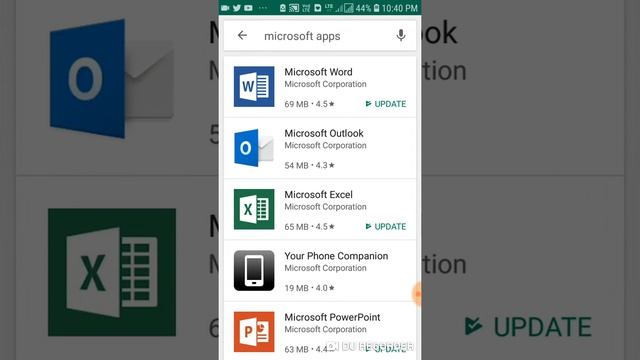The width and height of the screenshot is (640, 360).
Task: Open the Microsoft Outlook app icon
Action: (x=254, y=148)
